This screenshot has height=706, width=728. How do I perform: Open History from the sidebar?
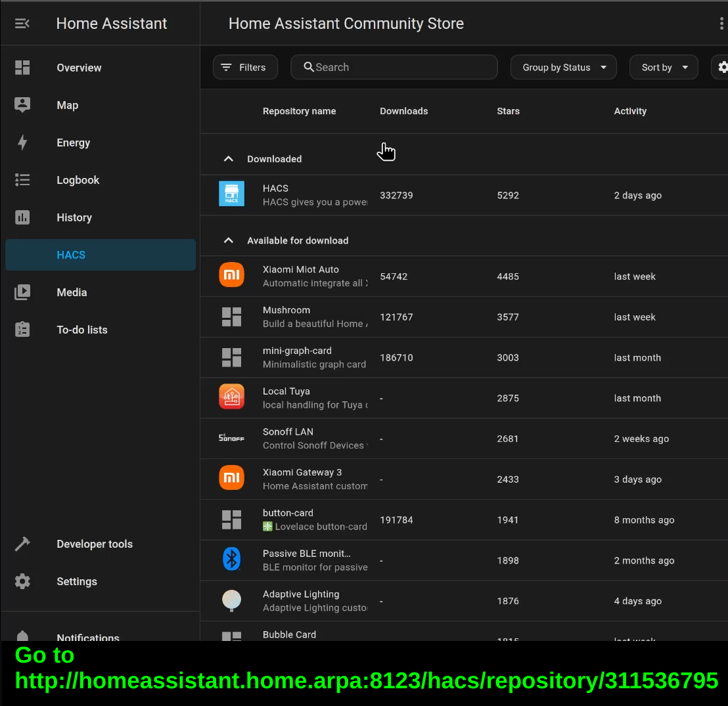[101, 217]
